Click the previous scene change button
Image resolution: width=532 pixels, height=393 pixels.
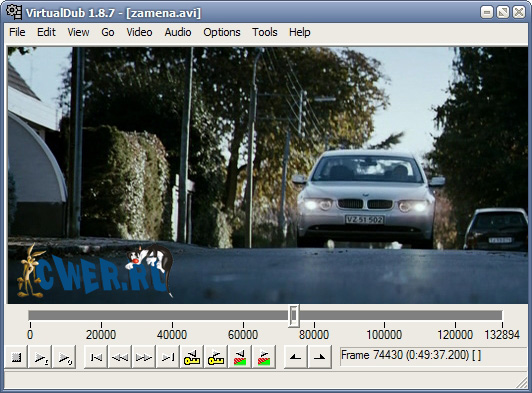(x=240, y=357)
